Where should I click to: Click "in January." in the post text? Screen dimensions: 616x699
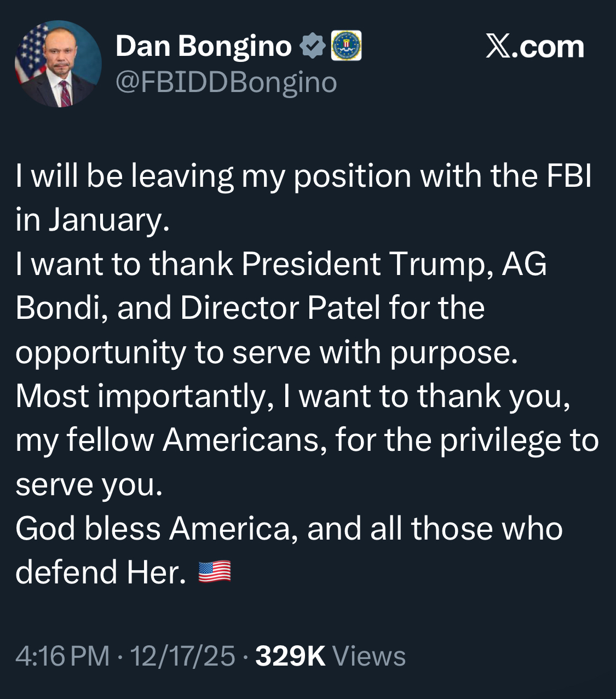(93, 220)
